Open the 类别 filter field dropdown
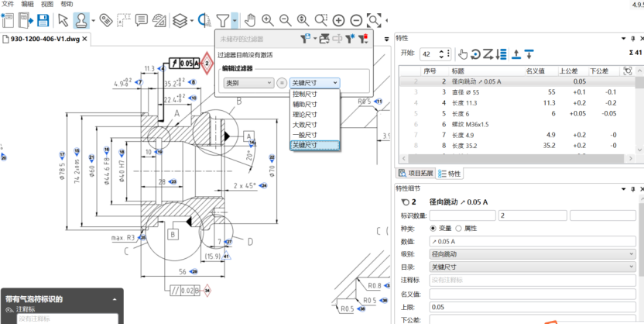Screen dimensions: 644x324 click(248, 82)
